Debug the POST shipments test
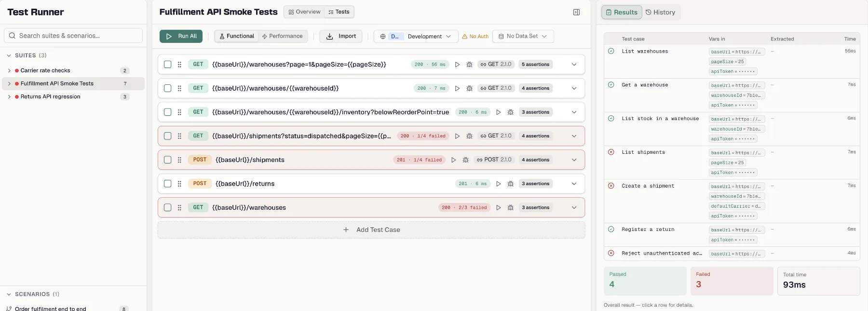868x311 pixels. [x=466, y=160]
